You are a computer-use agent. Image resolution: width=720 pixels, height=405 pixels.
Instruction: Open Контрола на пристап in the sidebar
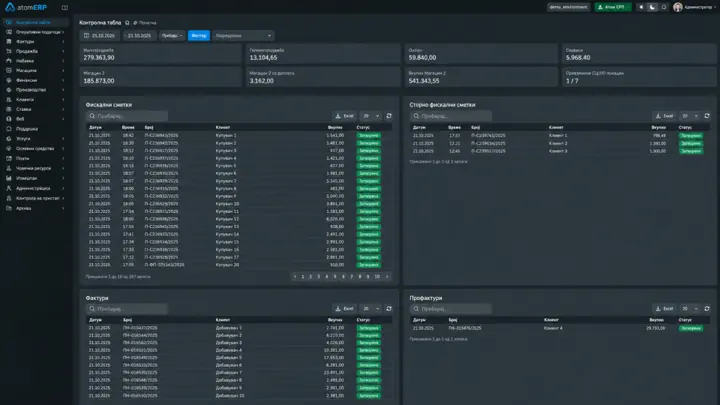[36, 198]
